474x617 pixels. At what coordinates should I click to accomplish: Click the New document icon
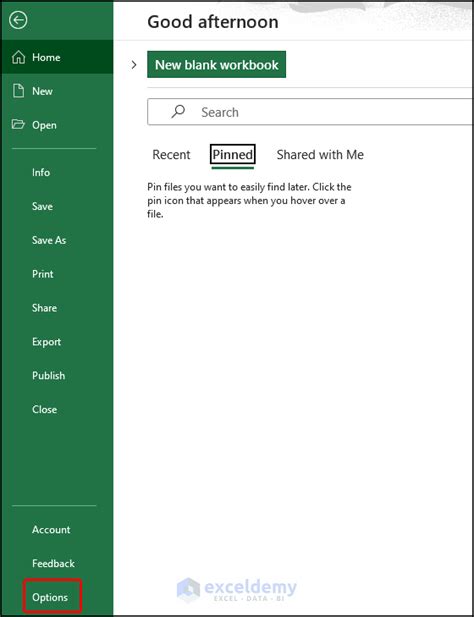click(18, 91)
